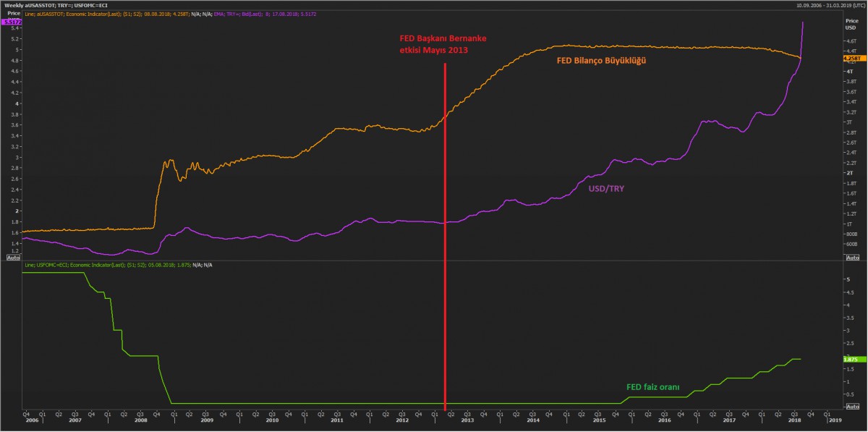Click the 0.5 tick on the interest rate axis
This screenshot has width=868, height=432.
(x=848, y=394)
